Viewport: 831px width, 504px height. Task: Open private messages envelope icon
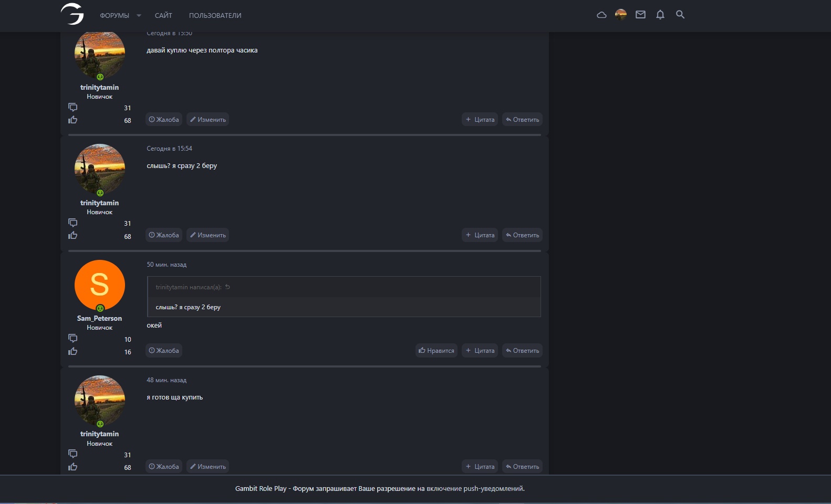(x=640, y=15)
